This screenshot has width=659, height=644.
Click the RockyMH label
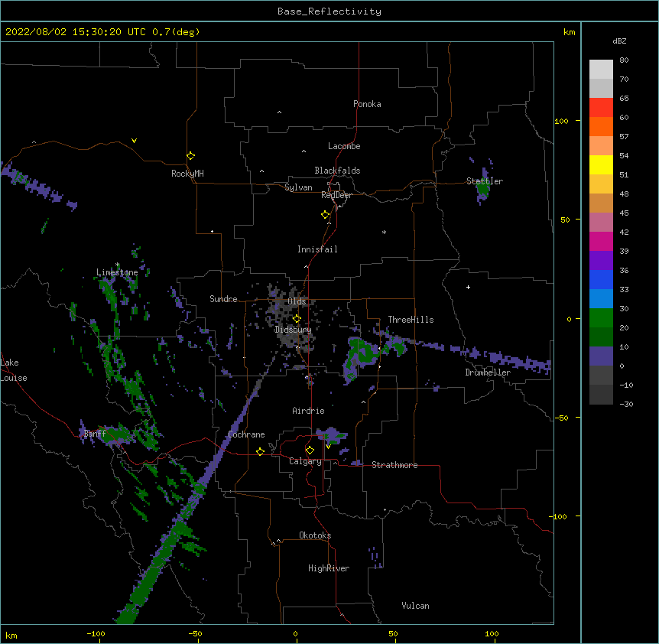(x=187, y=173)
